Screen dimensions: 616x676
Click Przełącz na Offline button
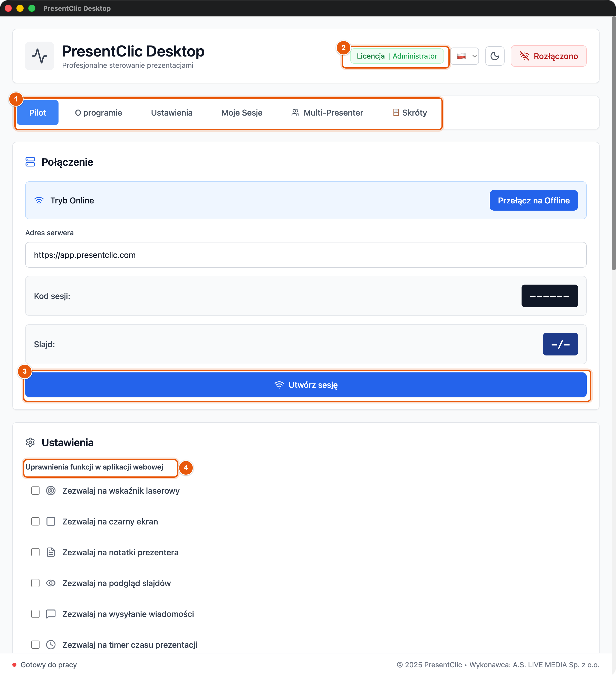(x=534, y=201)
